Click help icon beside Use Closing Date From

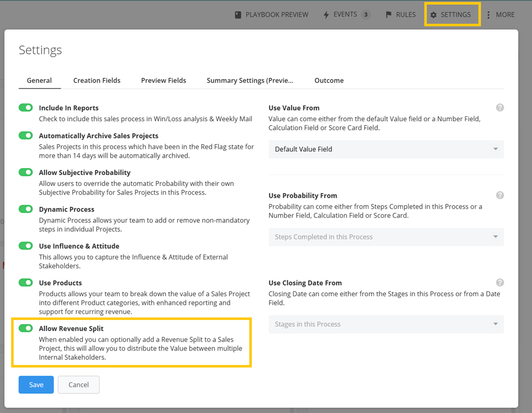(500, 283)
